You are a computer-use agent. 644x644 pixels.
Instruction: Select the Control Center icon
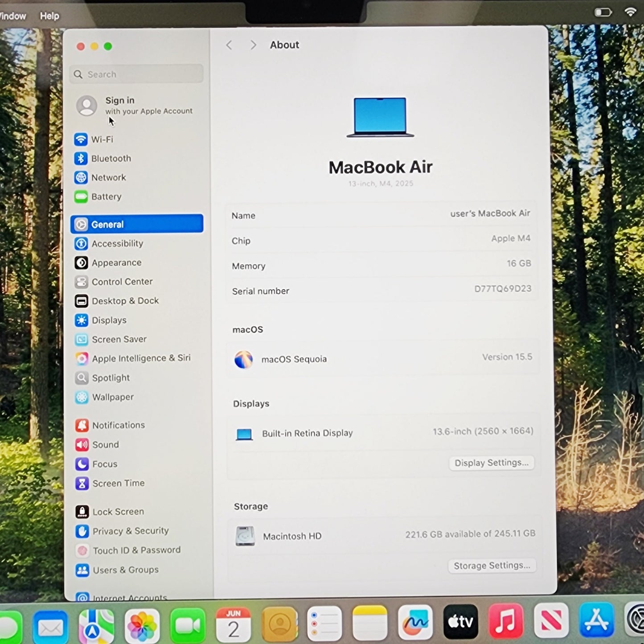[81, 282]
